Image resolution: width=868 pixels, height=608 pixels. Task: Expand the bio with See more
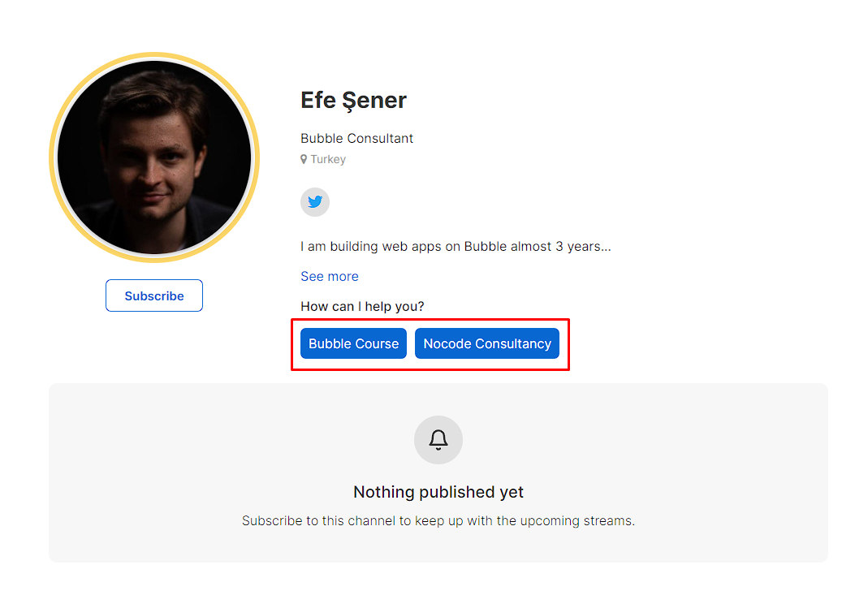(329, 276)
